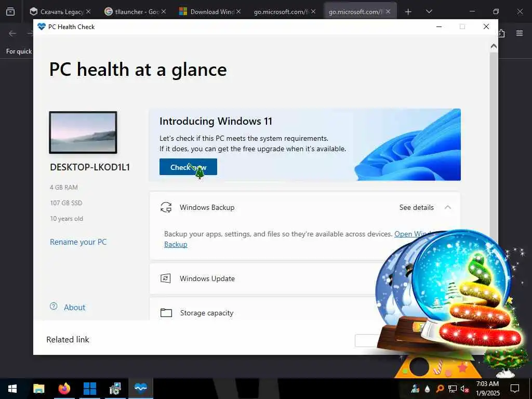
Task: Close the active go.microsoft.com tab
Action: tap(388, 11)
